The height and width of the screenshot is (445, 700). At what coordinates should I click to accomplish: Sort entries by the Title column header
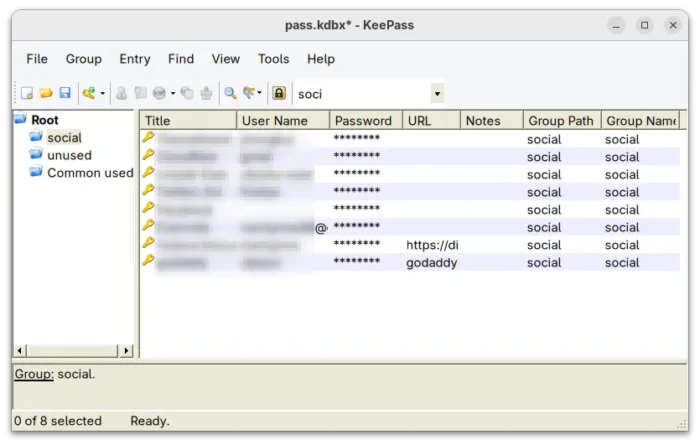(x=187, y=121)
